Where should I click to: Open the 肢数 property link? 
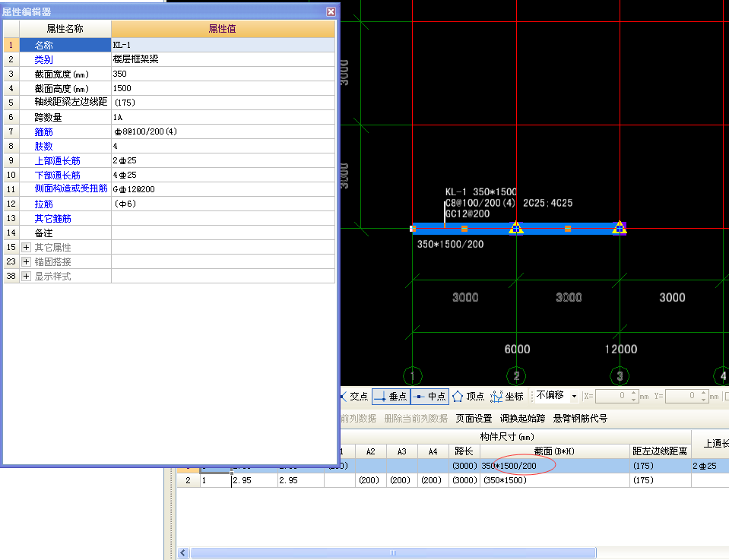pyautogui.click(x=43, y=147)
